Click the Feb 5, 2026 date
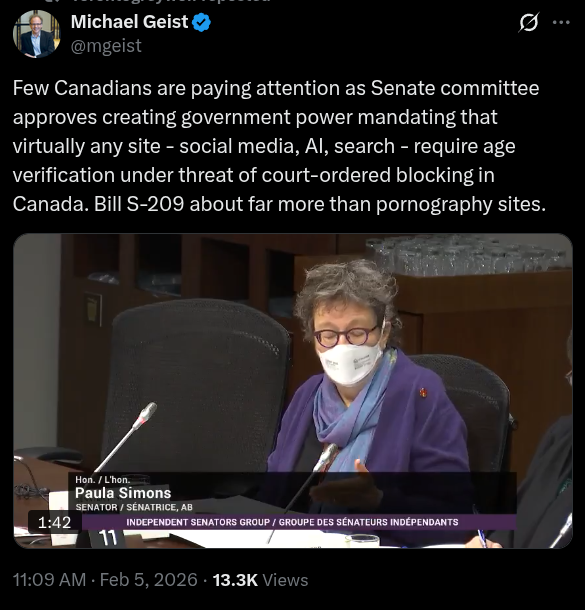The height and width of the screenshot is (610, 585). point(149,580)
